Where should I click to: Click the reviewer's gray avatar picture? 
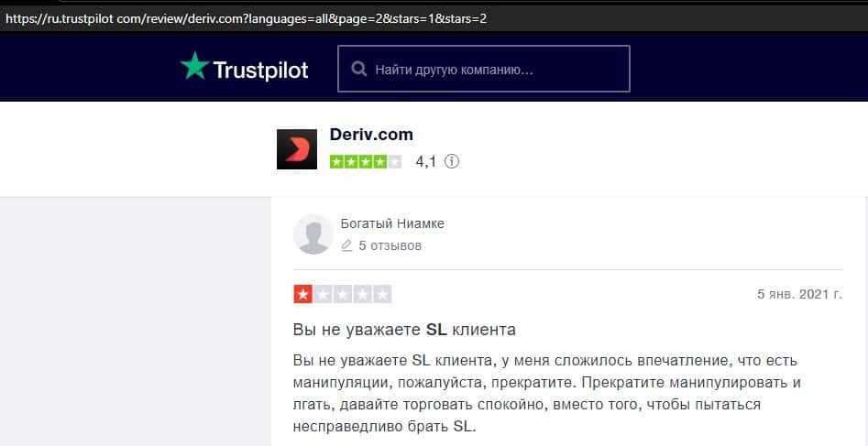(x=313, y=234)
